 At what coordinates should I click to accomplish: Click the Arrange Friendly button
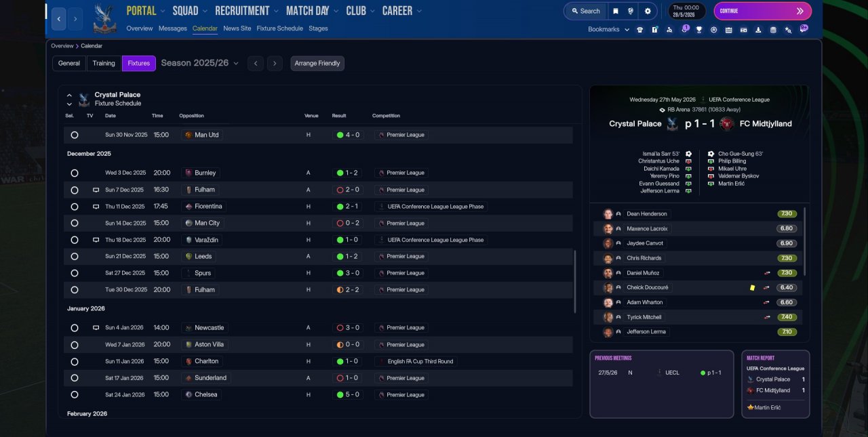click(317, 63)
